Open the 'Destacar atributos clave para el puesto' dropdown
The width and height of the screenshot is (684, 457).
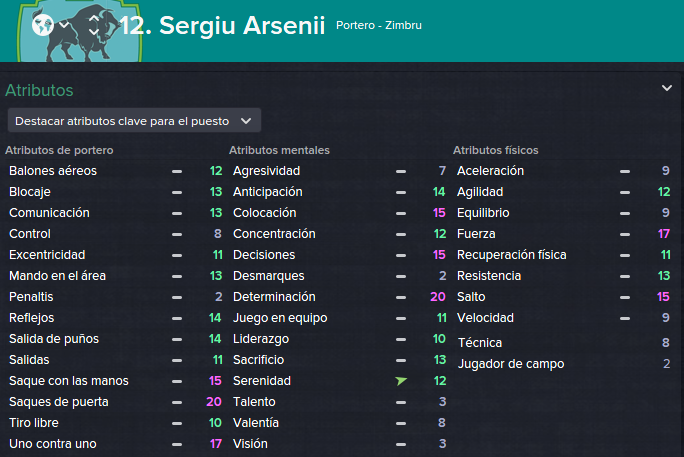[x=134, y=121]
